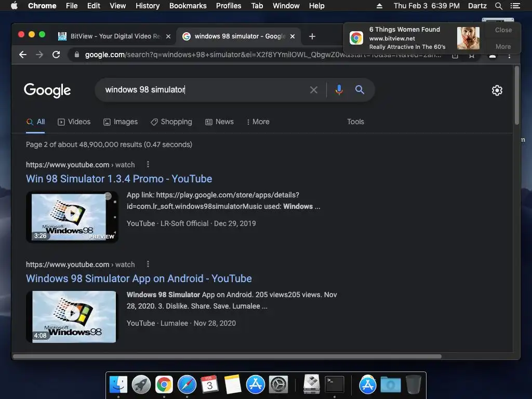Select the Videos search filter
Viewport: 532px width, 399px height.
point(74,122)
